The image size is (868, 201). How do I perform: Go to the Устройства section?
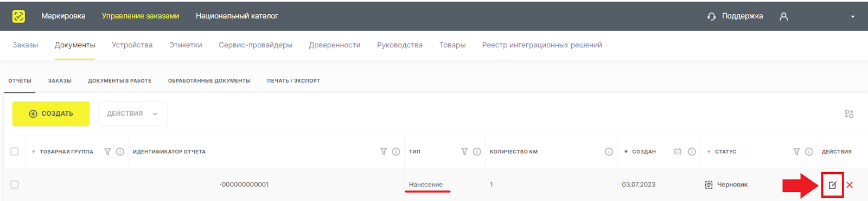click(x=132, y=45)
